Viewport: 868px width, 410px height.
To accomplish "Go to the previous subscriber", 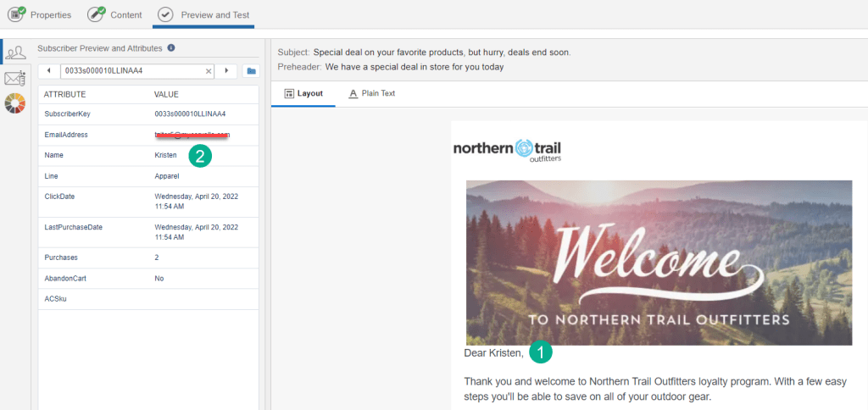I will [x=48, y=71].
